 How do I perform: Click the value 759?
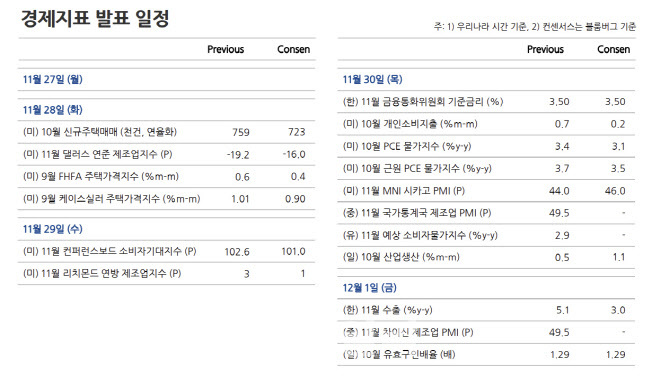click(x=241, y=132)
